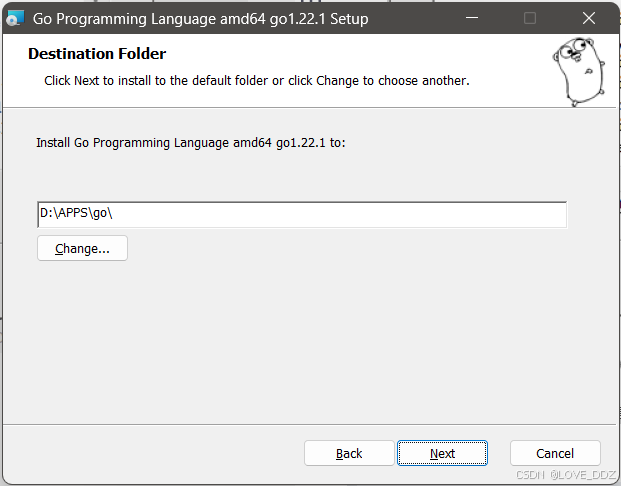Focus the D:\APPS\go\ destination path field
The width and height of the screenshot is (621, 486).
tap(302, 215)
